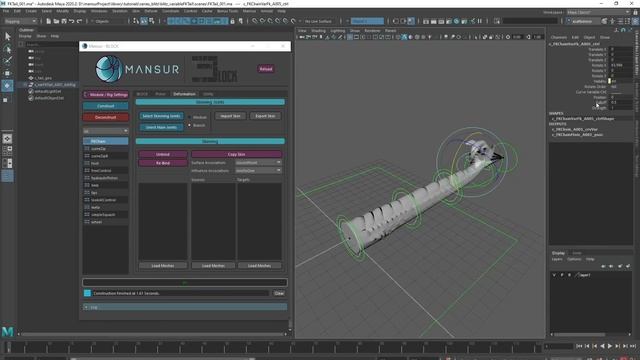Click the blue status icon beside Construction finished message
640x360 pixels.
87,293
